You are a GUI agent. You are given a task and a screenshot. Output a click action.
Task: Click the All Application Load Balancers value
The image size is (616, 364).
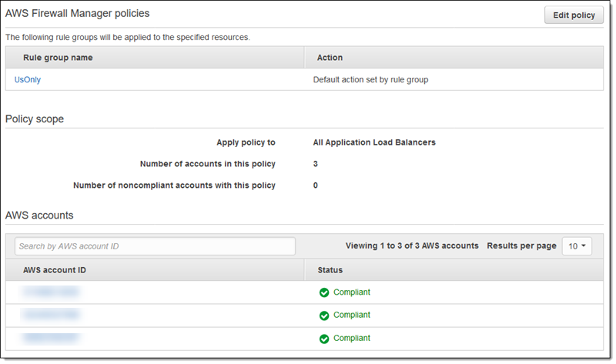click(374, 142)
